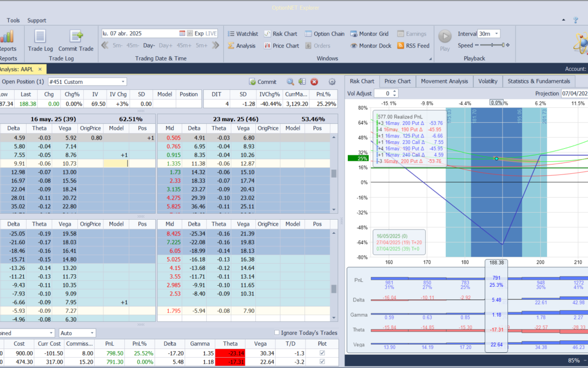Toggle Plot checkbox in the 791.30 PnL row
The height and width of the screenshot is (368, 588).
(x=322, y=361)
